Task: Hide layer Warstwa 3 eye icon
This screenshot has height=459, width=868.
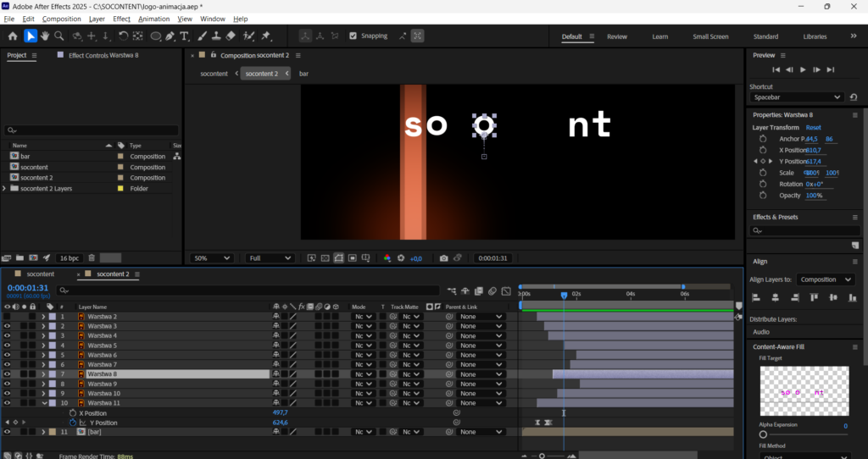Action: pos(7,326)
